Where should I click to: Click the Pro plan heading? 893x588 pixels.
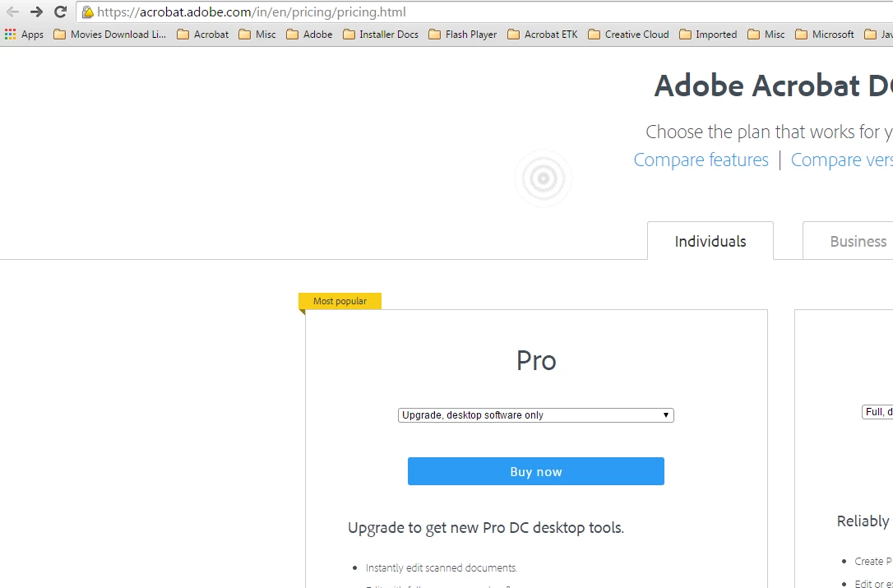tap(536, 360)
